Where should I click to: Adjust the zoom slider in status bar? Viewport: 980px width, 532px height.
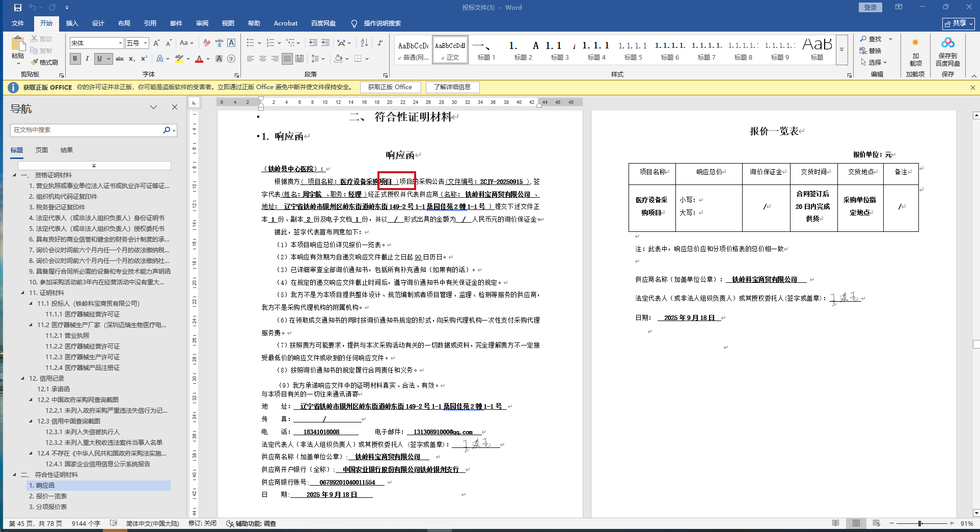[x=920, y=523]
